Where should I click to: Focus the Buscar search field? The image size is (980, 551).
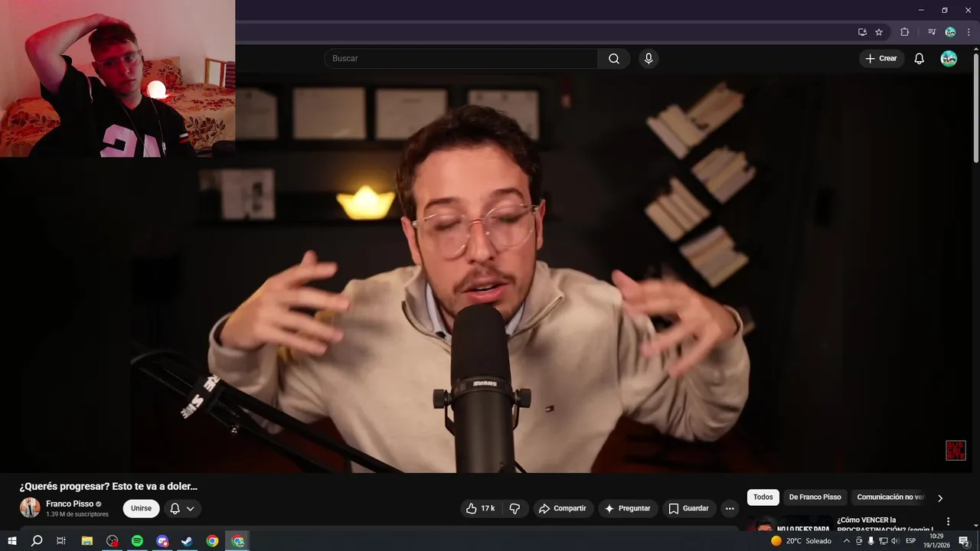click(461, 59)
